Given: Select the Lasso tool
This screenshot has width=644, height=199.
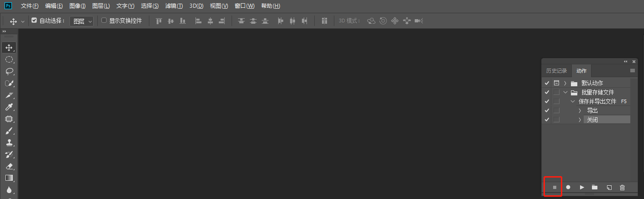Looking at the screenshot, I should (9, 71).
